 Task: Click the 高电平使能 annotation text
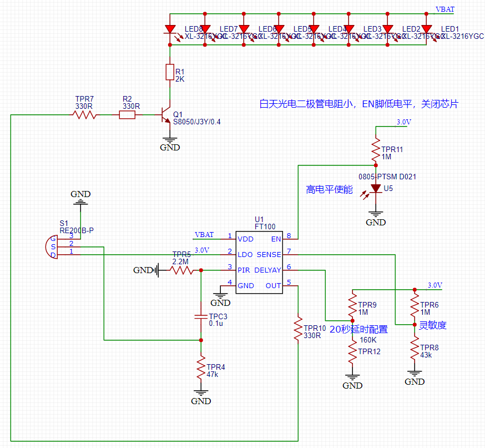(x=330, y=189)
